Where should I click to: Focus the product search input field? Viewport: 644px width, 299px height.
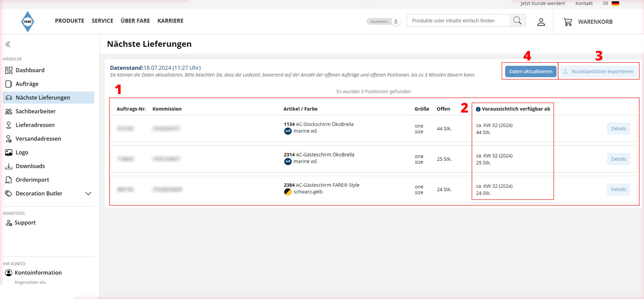[458, 20]
